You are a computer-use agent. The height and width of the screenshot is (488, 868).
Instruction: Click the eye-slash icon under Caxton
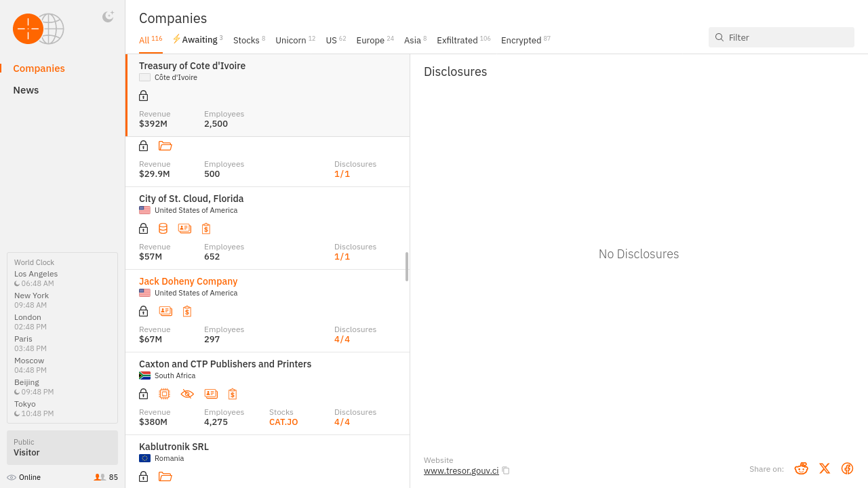pos(188,394)
